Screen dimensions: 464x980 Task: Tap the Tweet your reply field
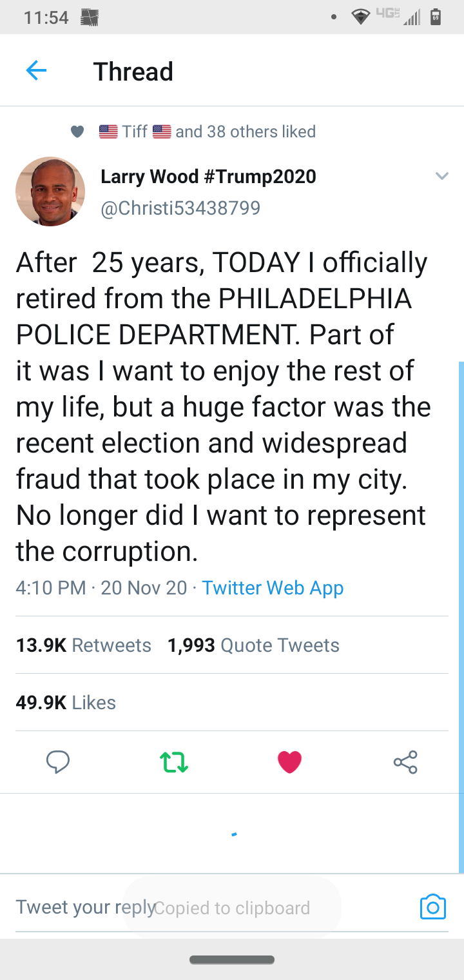click(x=84, y=907)
